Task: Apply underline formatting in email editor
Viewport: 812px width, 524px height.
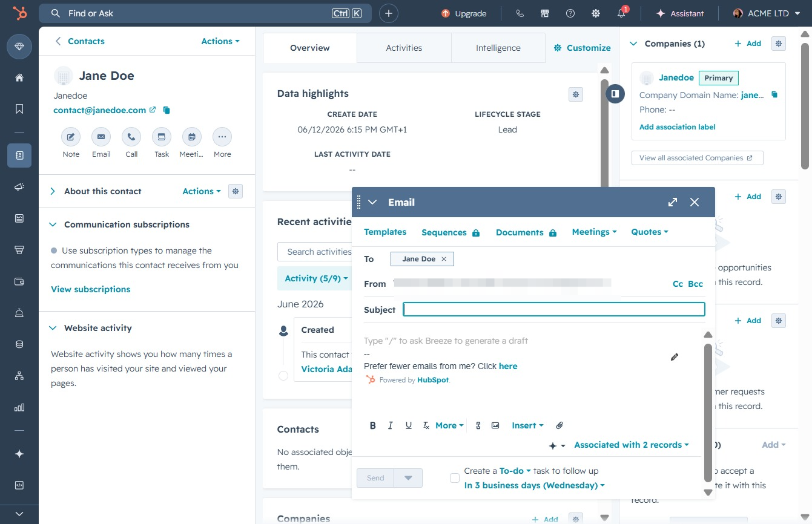Action: tap(409, 425)
